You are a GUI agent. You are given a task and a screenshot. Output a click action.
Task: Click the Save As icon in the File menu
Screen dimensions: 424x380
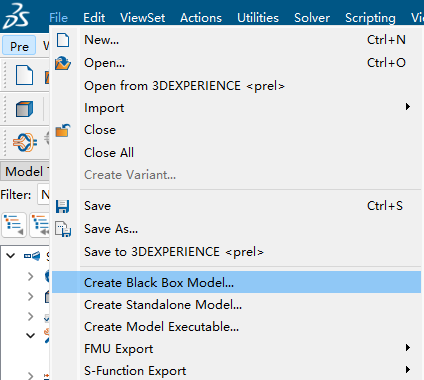(63, 229)
